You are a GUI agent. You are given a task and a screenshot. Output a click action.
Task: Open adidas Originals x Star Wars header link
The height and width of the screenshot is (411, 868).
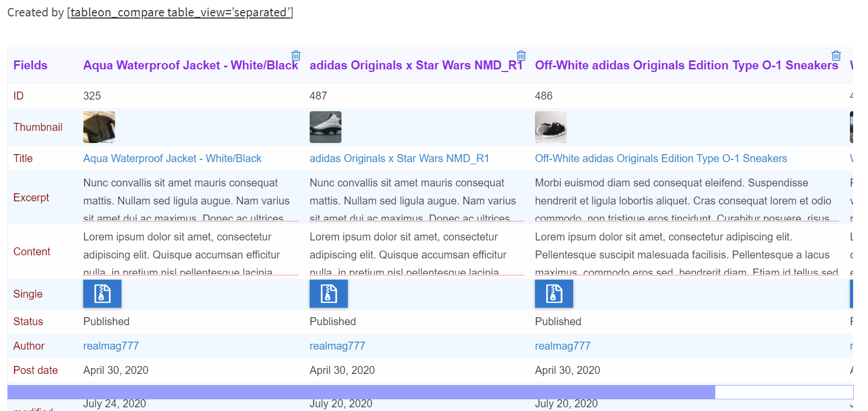click(416, 65)
